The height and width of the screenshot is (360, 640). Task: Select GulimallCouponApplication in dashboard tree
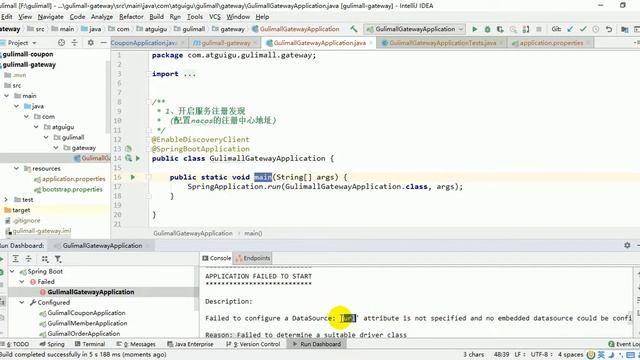pos(86,313)
